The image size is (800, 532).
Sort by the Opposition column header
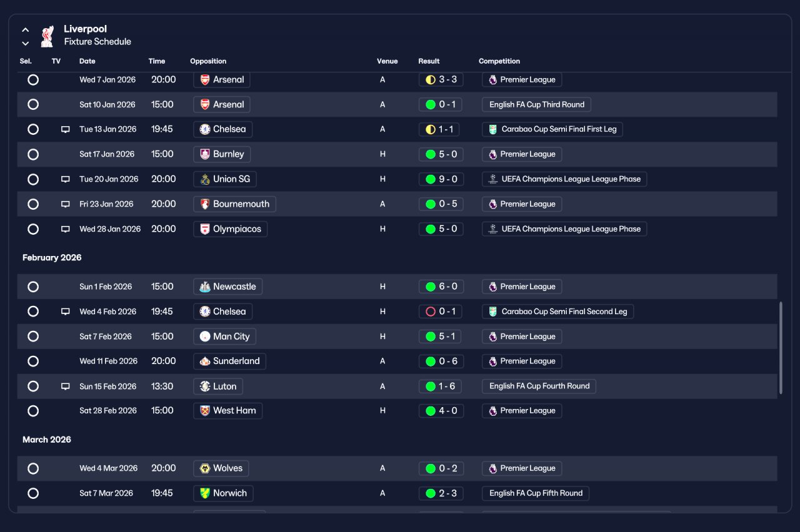pos(208,61)
